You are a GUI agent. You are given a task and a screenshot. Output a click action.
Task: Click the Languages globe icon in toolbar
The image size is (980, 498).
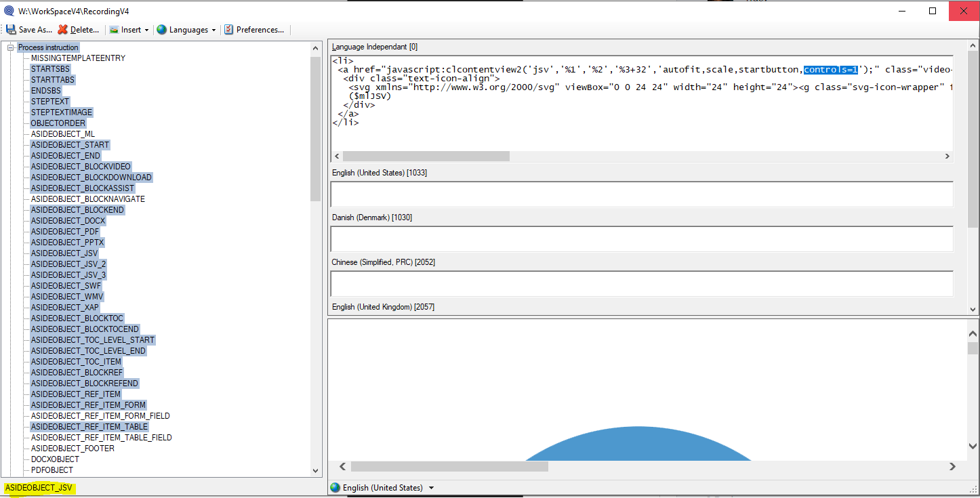coord(161,30)
